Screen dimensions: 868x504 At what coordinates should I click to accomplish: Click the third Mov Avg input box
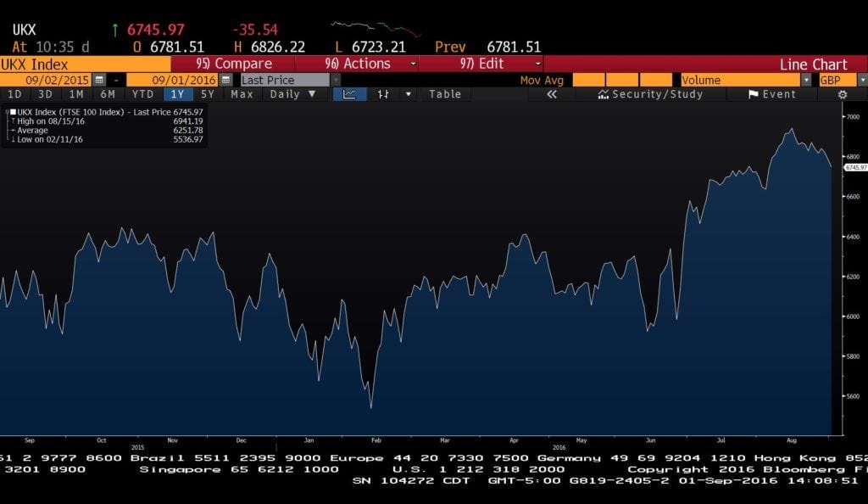(656, 80)
